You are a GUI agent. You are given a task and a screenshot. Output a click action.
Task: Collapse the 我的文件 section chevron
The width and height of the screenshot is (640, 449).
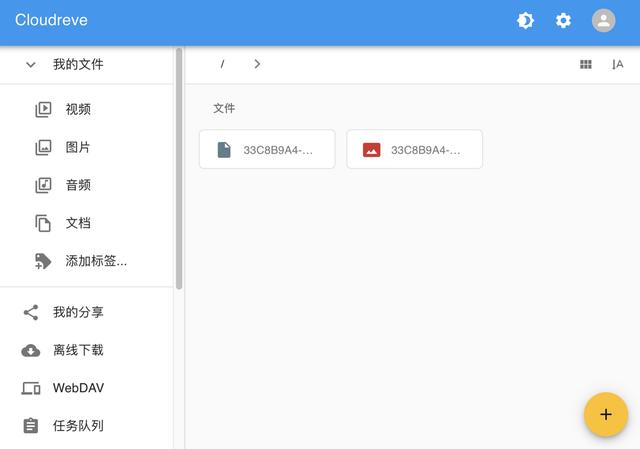[31, 64]
